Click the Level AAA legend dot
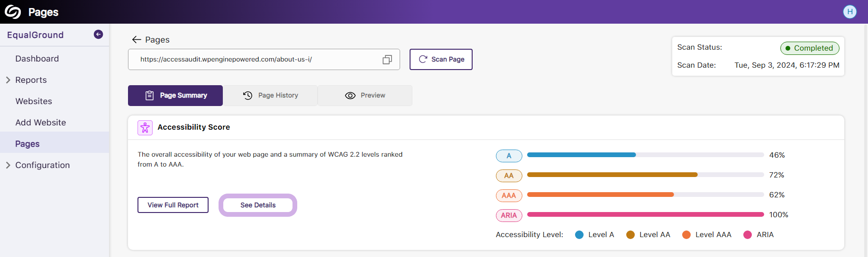Screen dimensions: 868x257 coord(686,235)
